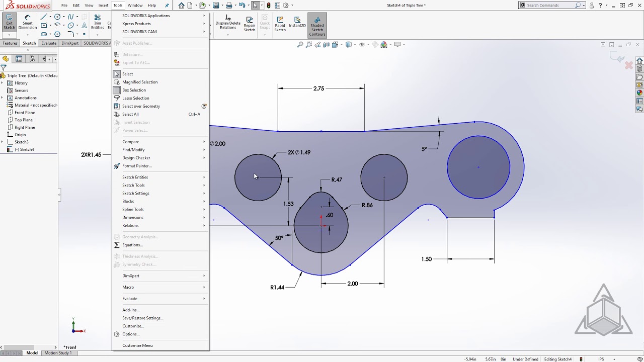Click the Section View icon
This screenshot has width=644, height=362.
[x=327, y=45]
